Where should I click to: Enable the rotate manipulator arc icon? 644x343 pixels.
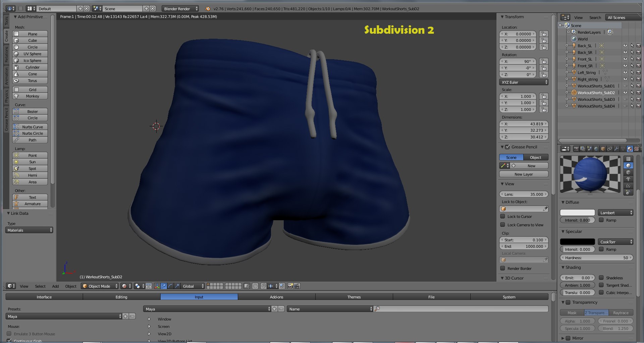[x=170, y=286]
